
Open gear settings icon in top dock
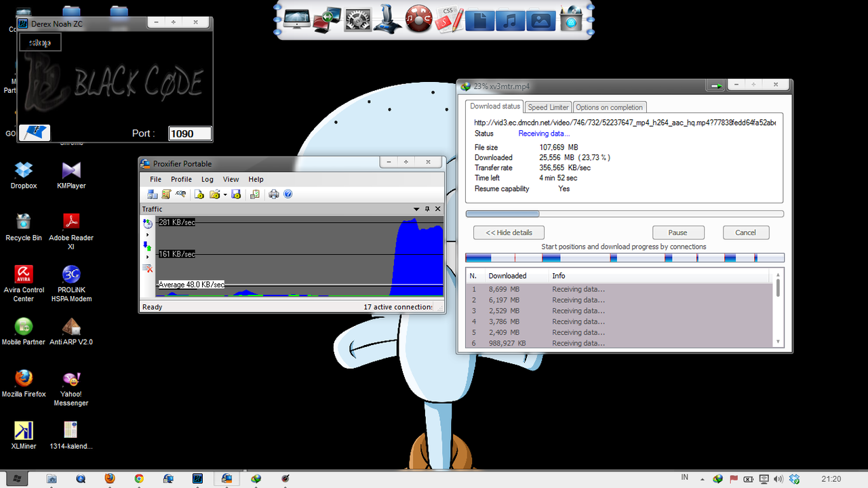coord(357,19)
